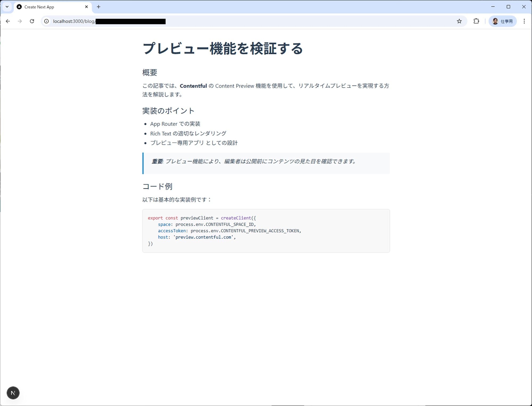Image resolution: width=532 pixels, height=406 pixels.
Task: Open a new browser tab
Action: 98,7
